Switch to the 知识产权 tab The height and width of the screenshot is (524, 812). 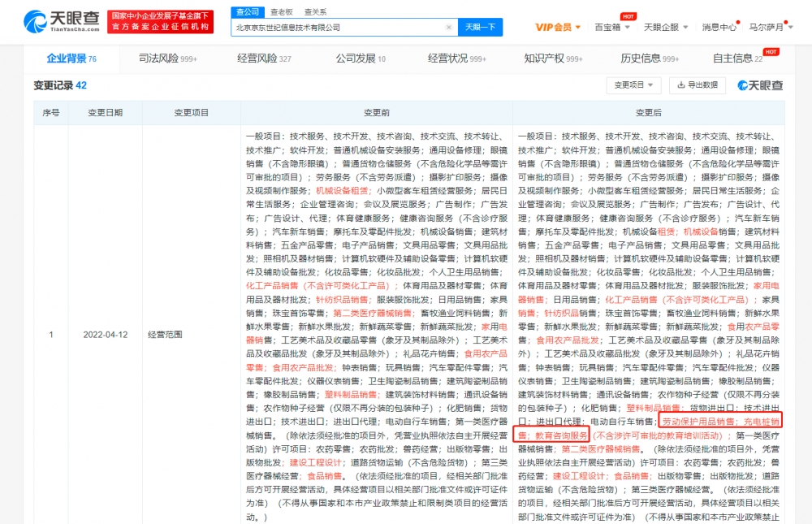pos(553,58)
